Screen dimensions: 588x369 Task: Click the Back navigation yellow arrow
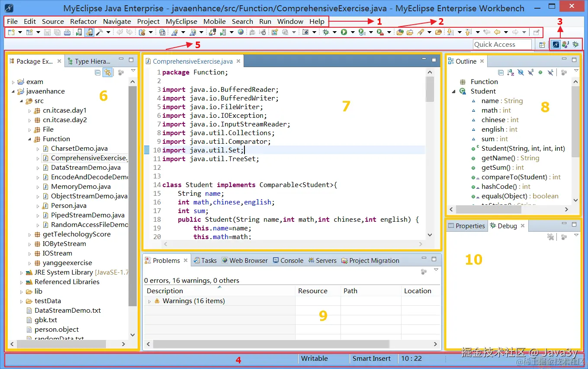(497, 32)
